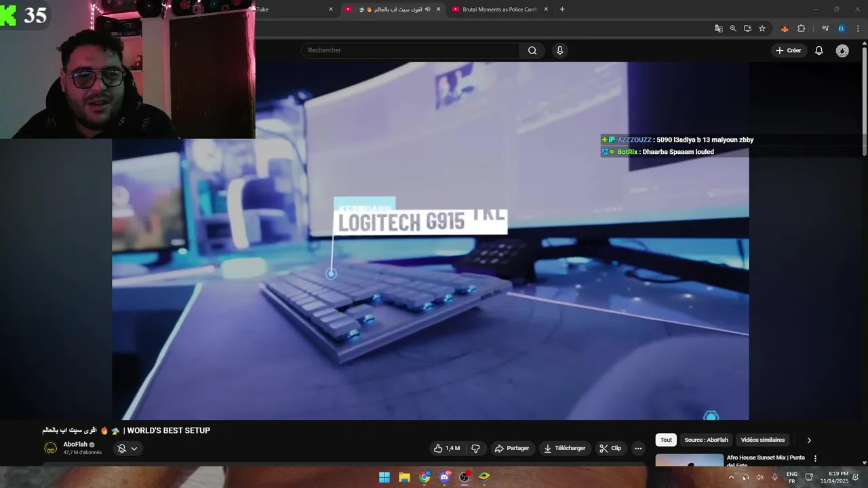
Task: Start voice search with the microphone icon
Action: click(x=559, y=50)
